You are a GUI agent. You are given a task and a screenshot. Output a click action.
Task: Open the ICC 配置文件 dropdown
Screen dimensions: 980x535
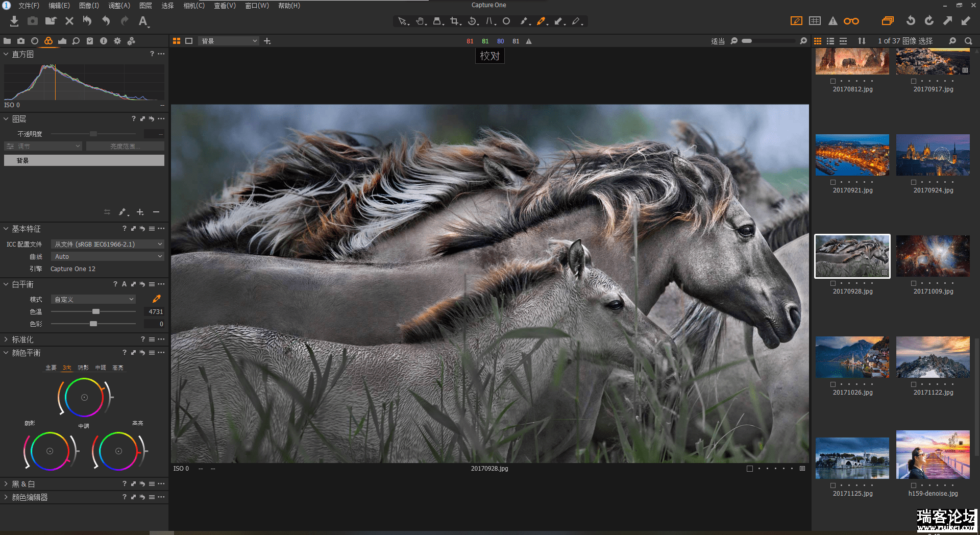pyautogui.click(x=108, y=245)
